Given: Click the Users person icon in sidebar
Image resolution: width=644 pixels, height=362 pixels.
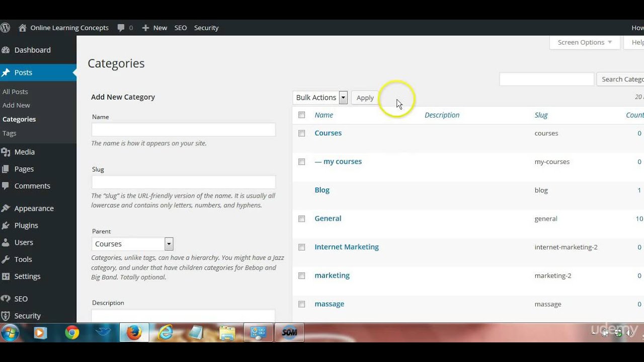Looking at the screenshot, I should 6,242.
